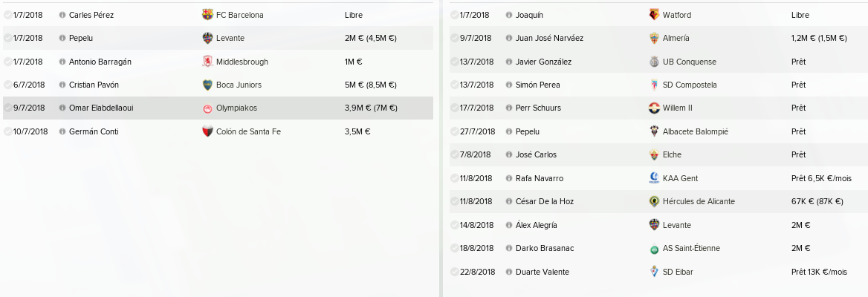Open the Hércules de Alicante club link
This screenshot has width=868, height=297.
pos(699,202)
